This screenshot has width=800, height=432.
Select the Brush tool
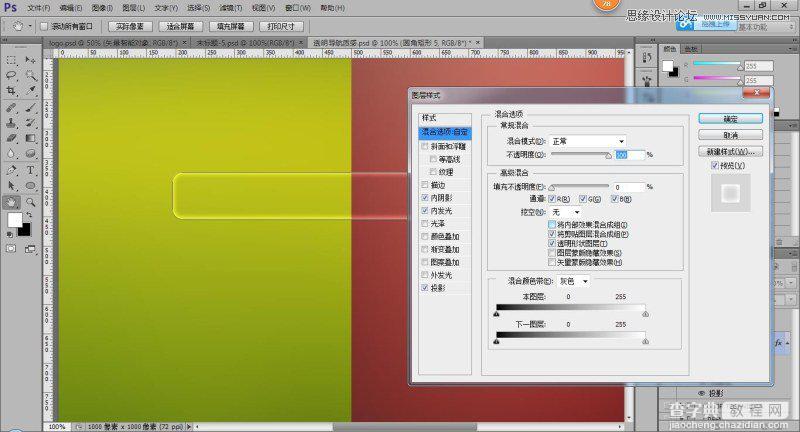pyautogui.click(x=31, y=107)
